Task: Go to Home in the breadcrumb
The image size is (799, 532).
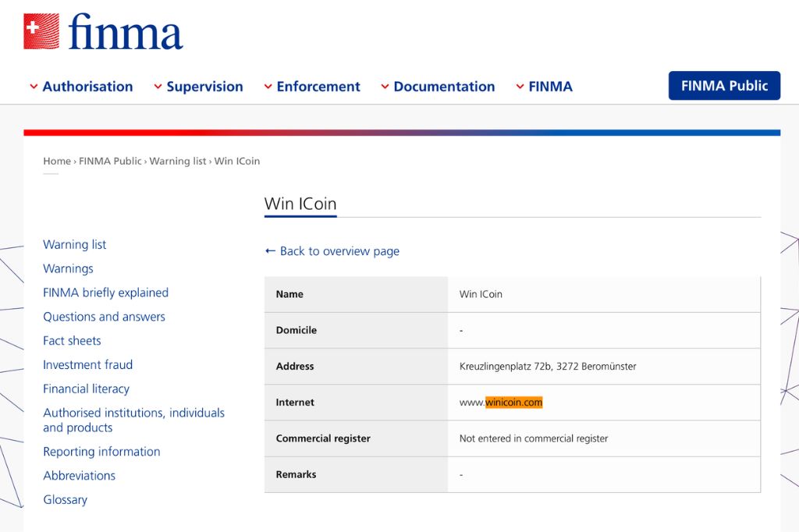Action: [x=57, y=161]
